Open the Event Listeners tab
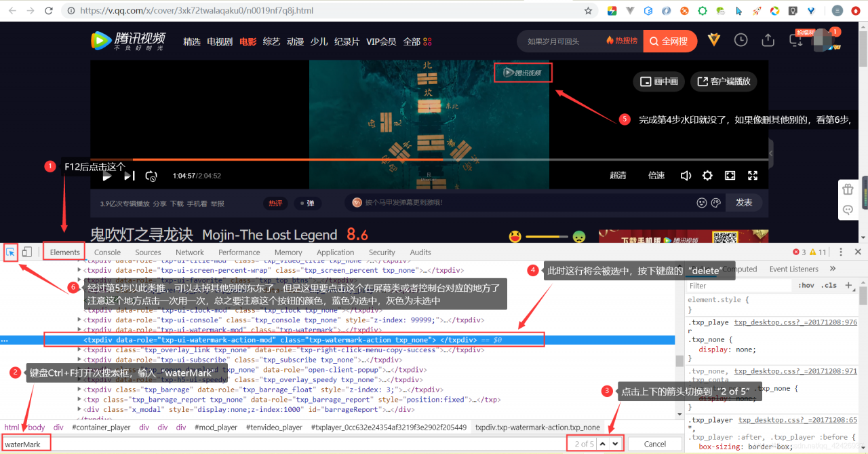This screenshot has height=454, width=868. [794, 269]
